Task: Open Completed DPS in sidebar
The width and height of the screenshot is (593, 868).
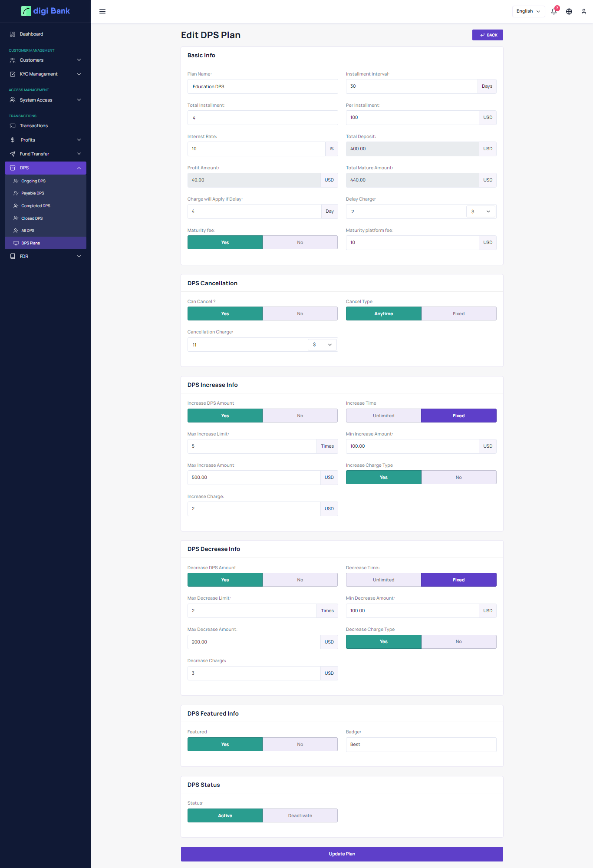Action: pyautogui.click(x=36, y=206)
